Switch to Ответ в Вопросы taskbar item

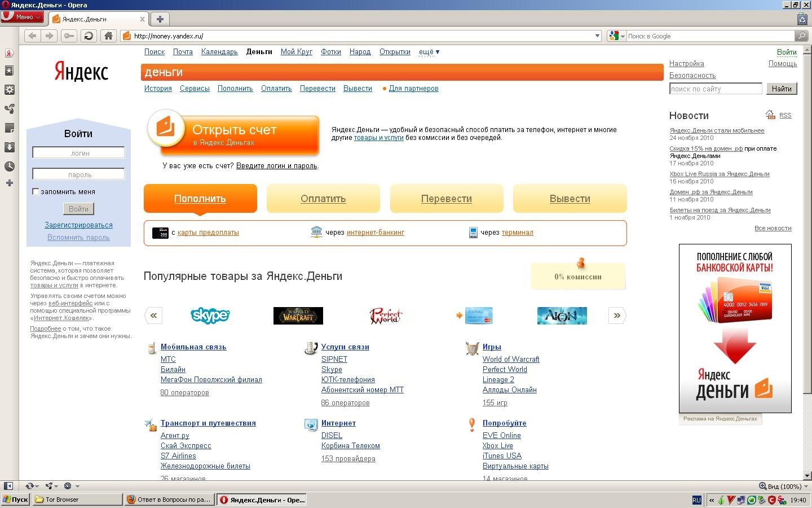point(169,500)
